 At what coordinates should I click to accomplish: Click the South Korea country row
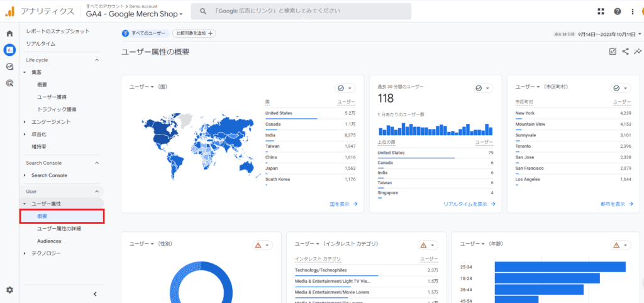point(311,180)
